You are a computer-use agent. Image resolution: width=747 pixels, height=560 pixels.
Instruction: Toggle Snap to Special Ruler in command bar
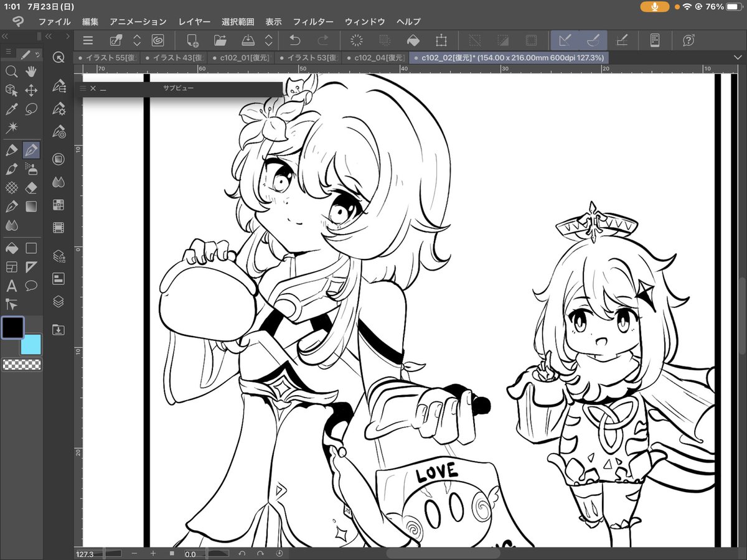click(593, 40)
